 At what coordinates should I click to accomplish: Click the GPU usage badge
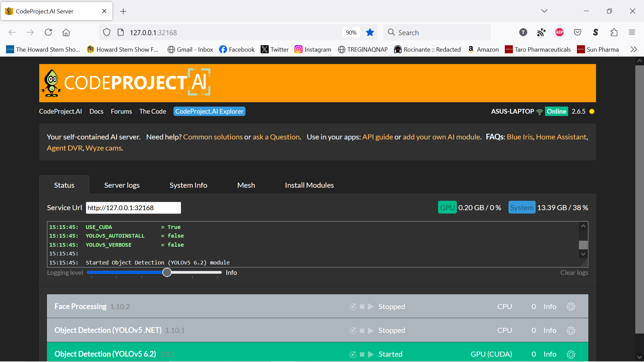coord(447,207)
